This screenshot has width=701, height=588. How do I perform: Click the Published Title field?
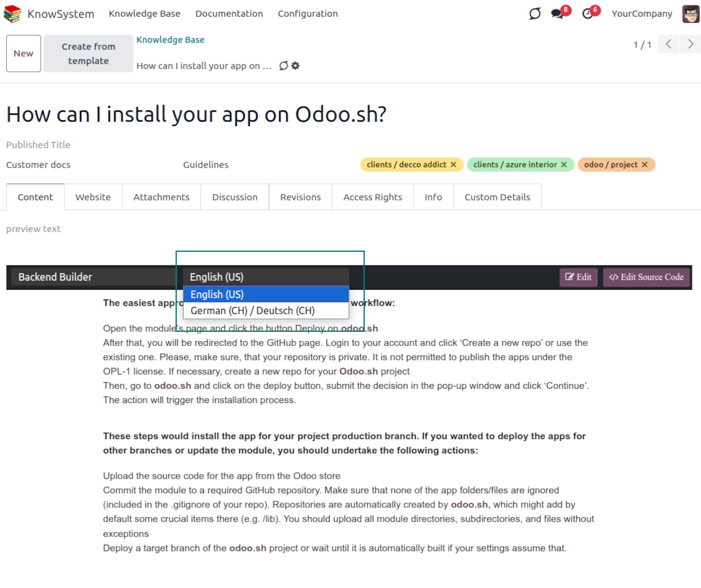coord(38,145)
